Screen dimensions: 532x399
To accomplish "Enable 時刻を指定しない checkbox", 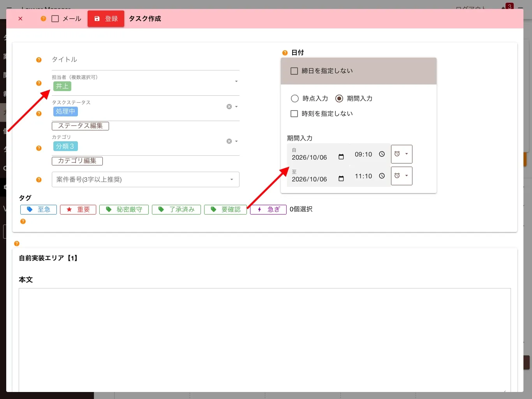I will (294, 114).
